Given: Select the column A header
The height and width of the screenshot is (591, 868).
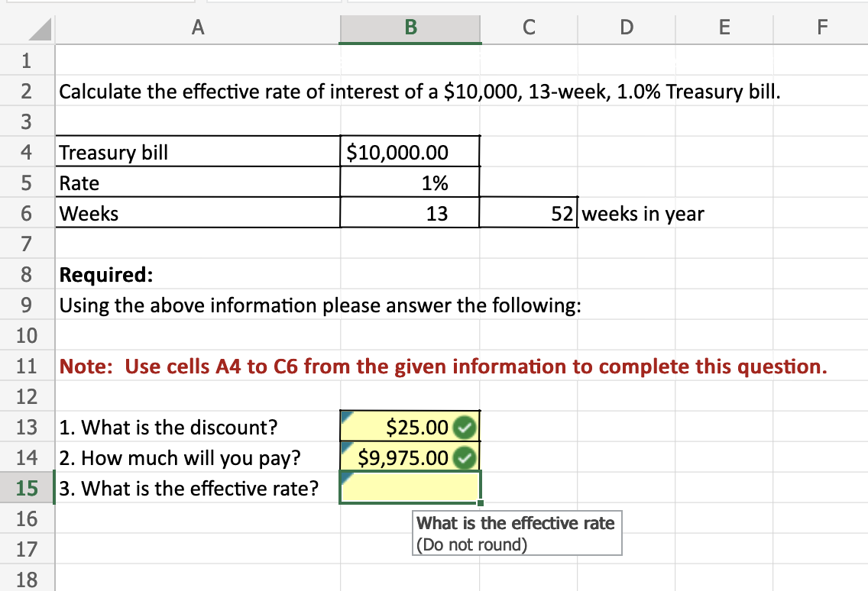Looking at the screenshot, I should tap(198, 27).
